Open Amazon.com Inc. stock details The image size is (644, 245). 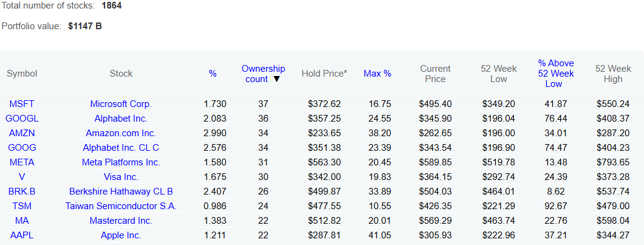pos(121,133)
